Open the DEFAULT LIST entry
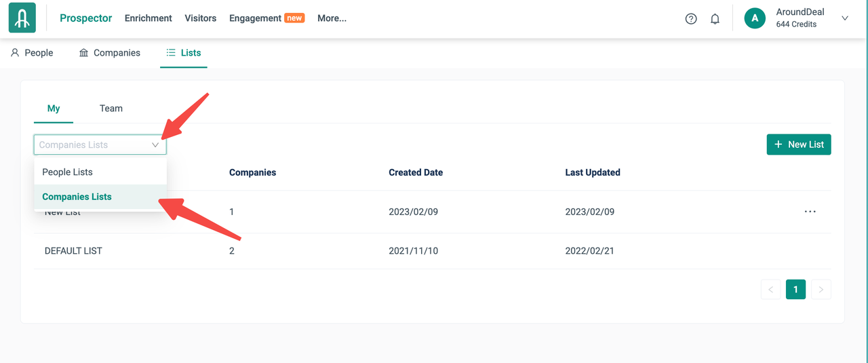 (73, 251)
